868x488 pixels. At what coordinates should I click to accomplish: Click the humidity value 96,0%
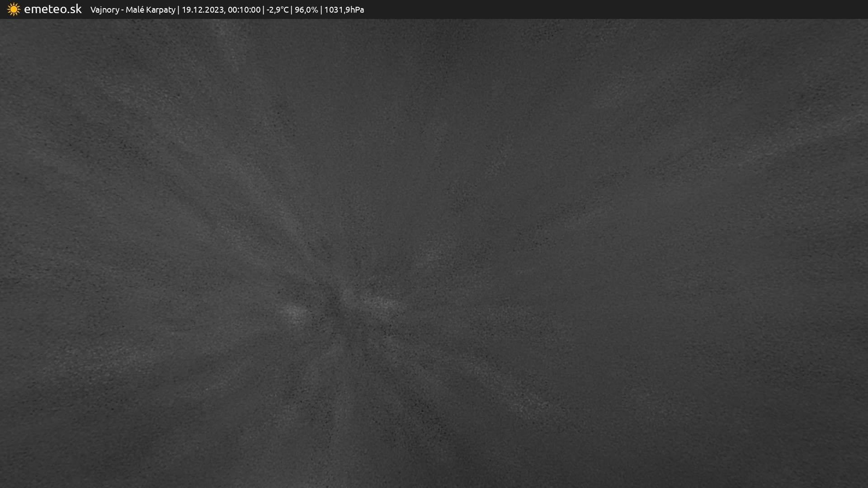306,10
